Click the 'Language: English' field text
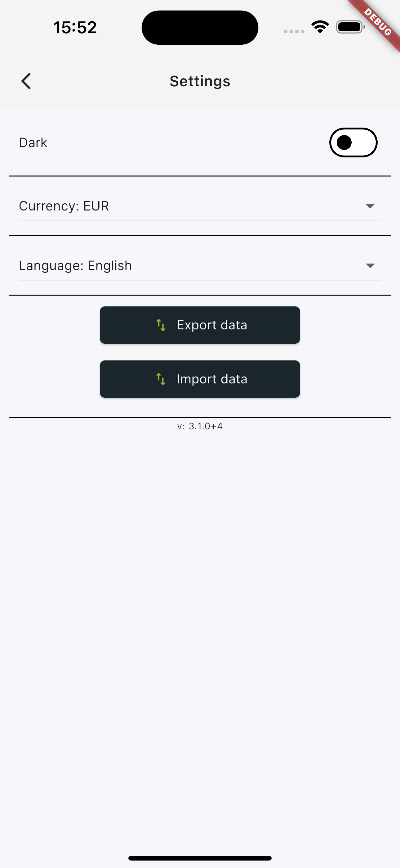 (75, 266)
